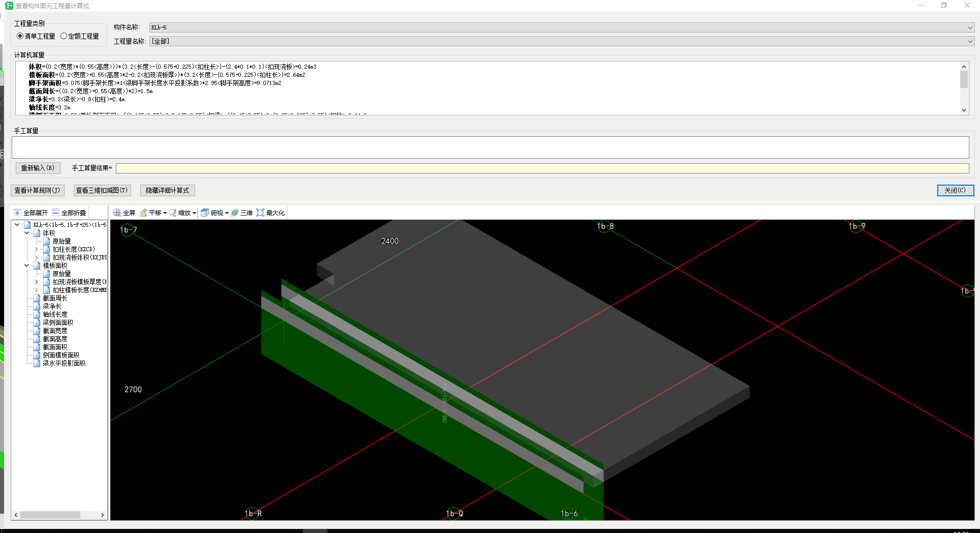Click the 脚手架面积 formula line
Image resolution: width=980 pixels, height=533 pixels.
click(155, 83)
